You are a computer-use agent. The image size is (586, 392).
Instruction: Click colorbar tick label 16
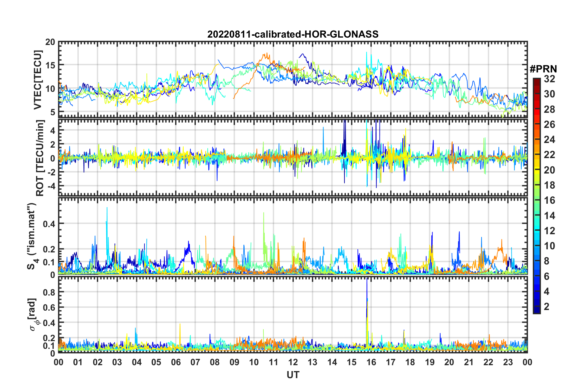pos(549,200)
